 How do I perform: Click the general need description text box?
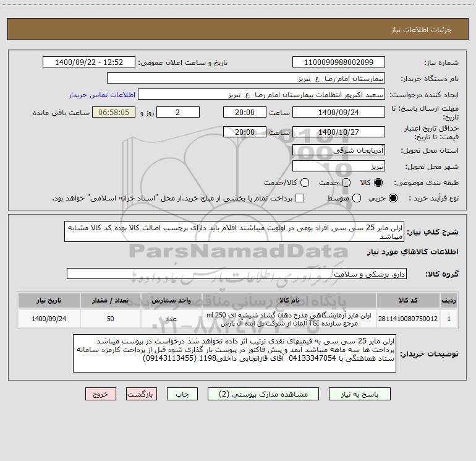[234, 232]
